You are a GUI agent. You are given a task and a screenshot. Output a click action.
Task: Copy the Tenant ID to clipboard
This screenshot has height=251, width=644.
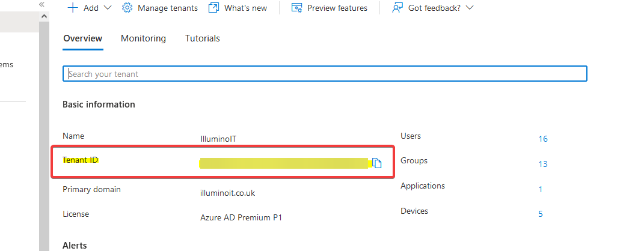[x=377, y=163]
